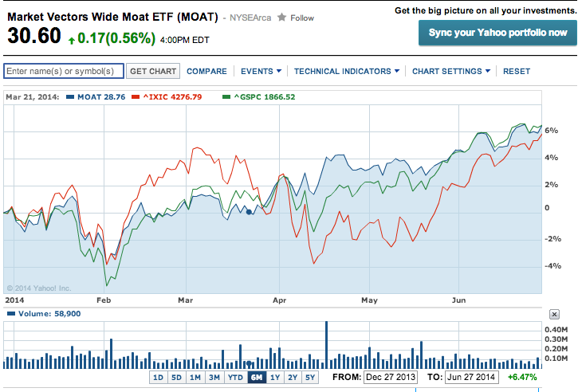Click the green up-arrow price change icon
The width and height of the screenshot is (578, 392).
click(x=72, y=40)
